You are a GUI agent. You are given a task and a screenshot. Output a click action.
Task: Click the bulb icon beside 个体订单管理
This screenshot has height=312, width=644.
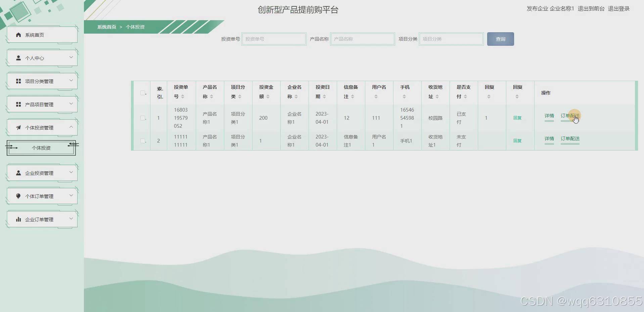pos(18,196)
